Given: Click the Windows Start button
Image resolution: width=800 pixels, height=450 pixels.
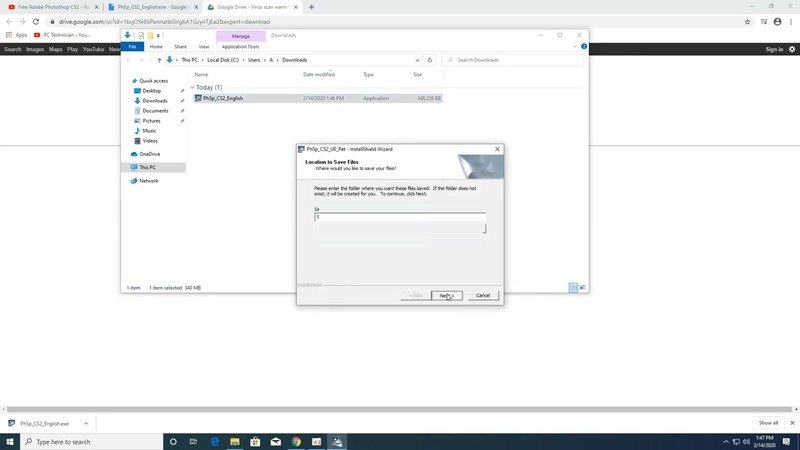Looking at the screenshot, I should [x=10, y=441].
